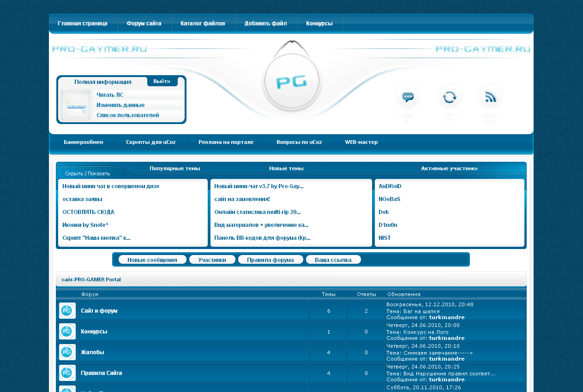This screenshot has width=583, height=392.
Task: Click the forum icon beside Сайт и форум
Action: coord(67,311)
